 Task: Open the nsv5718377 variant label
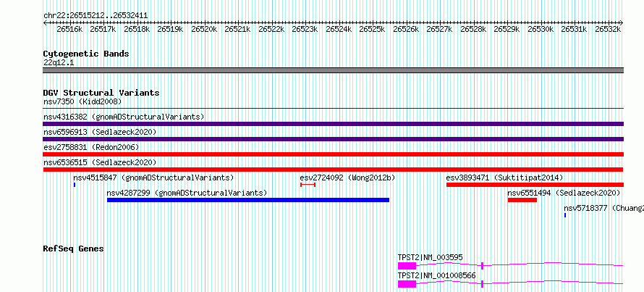603,208
